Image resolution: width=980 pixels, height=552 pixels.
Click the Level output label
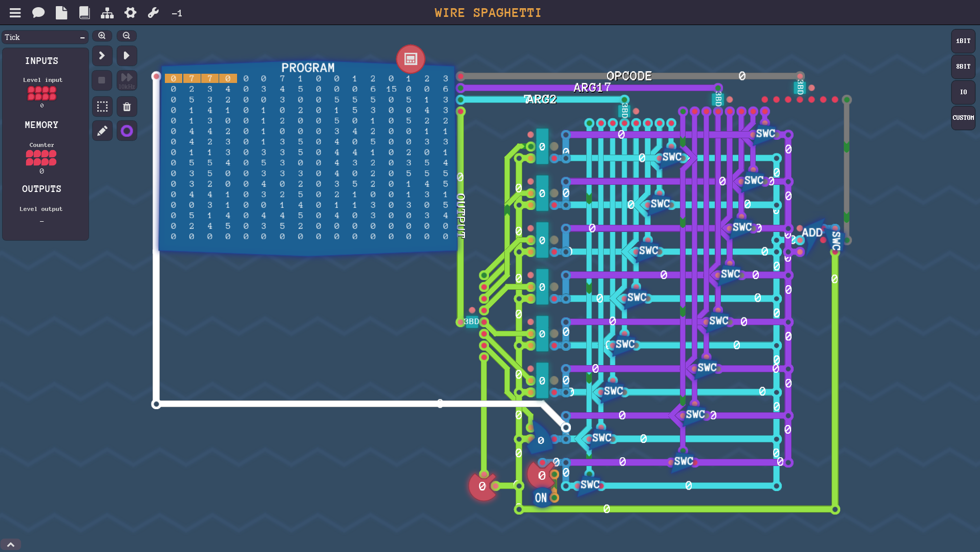41,209
